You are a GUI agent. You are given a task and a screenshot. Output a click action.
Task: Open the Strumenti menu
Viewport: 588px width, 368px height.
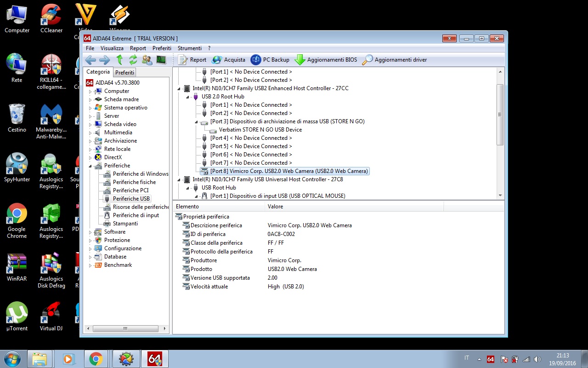tap(190, 48)
